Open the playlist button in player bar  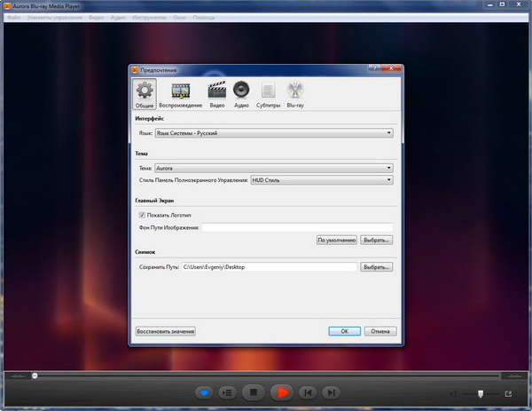point(227,391)
